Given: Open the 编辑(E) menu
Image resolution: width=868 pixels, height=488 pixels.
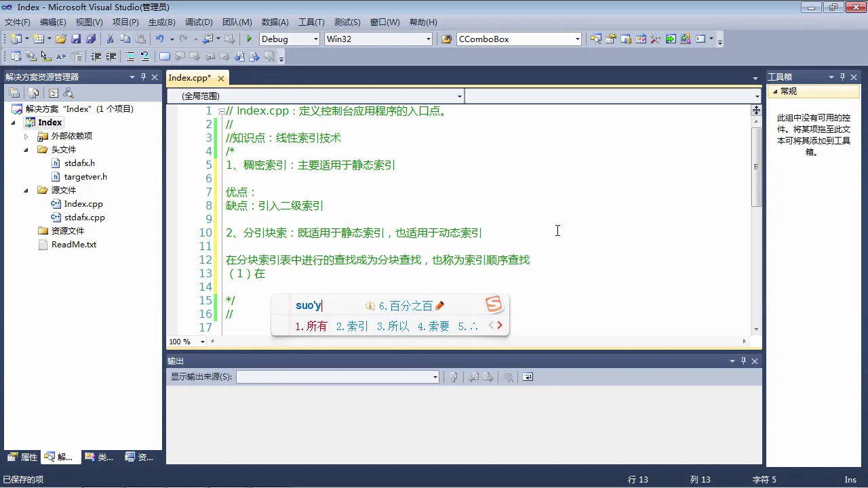Looking at the screenshot, I should [53, 22].
